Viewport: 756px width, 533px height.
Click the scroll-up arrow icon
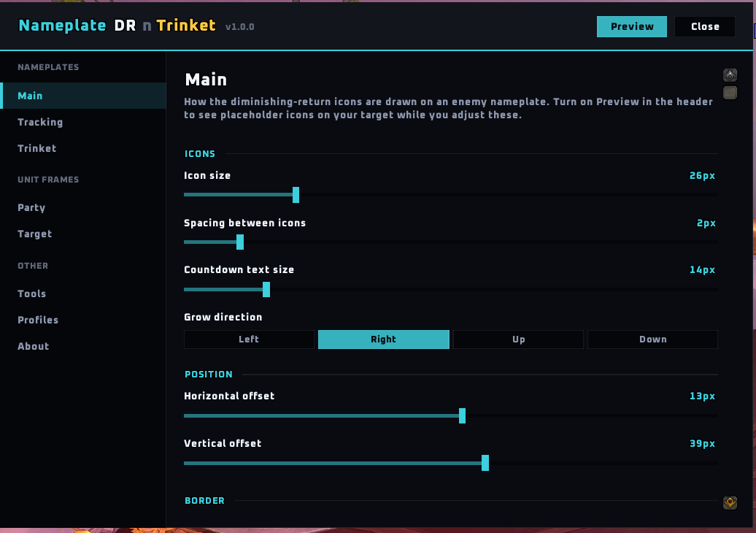pos(730,74)
